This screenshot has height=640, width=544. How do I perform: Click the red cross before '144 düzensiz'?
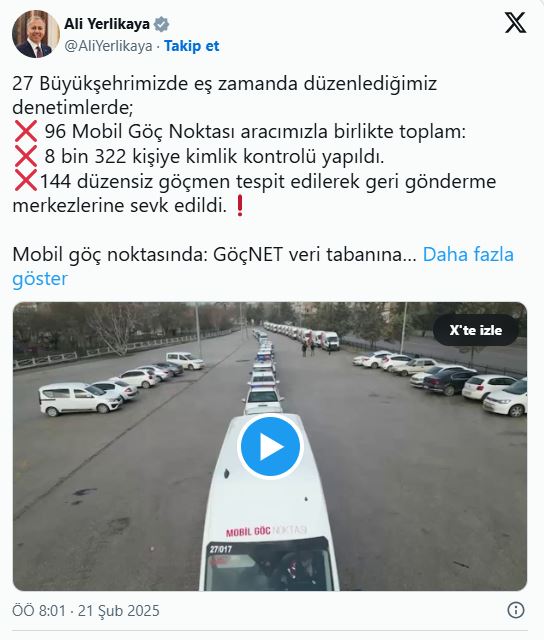tap(26, 181)
